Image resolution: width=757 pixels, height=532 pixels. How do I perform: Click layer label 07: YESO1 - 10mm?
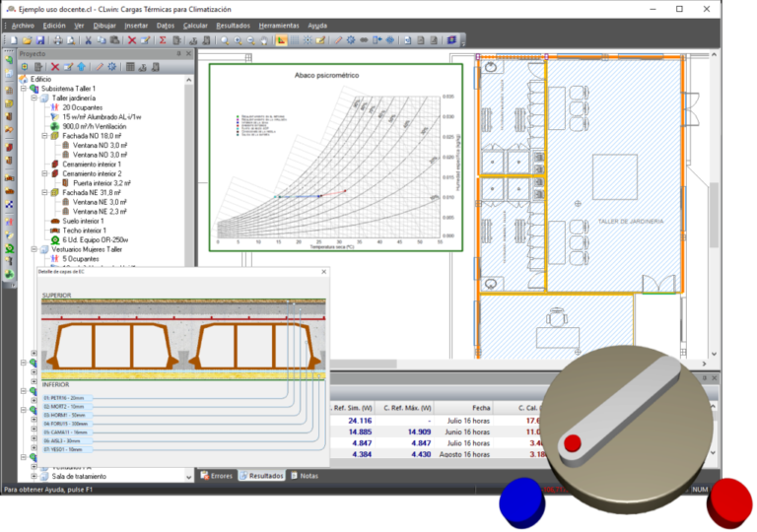tap(67, 449)
